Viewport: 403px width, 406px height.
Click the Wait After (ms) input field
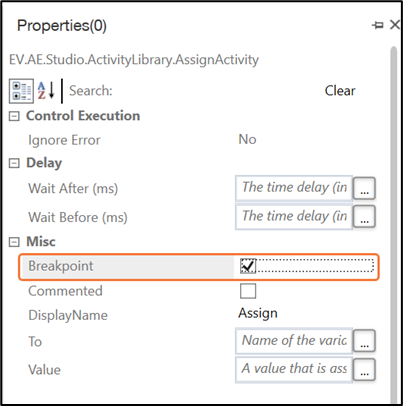294,188
